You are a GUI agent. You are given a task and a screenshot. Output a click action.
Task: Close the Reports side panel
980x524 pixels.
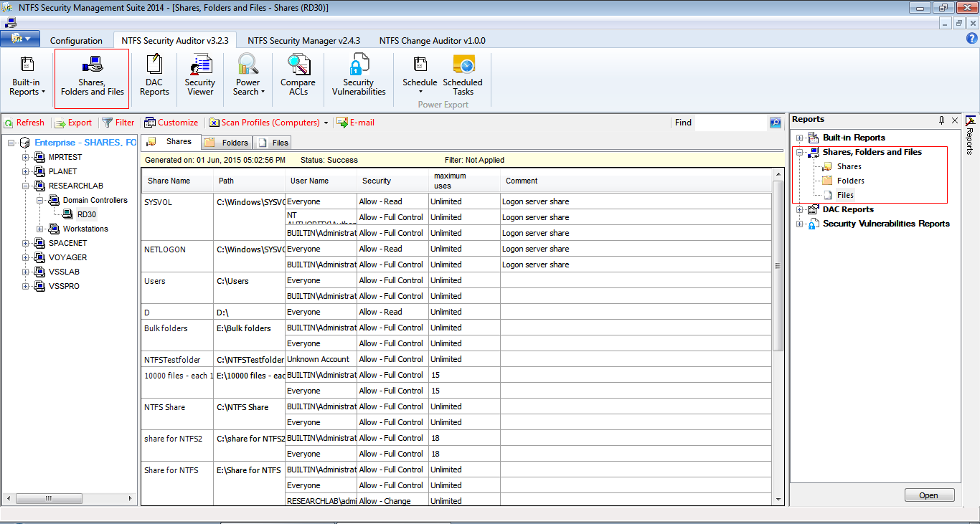click(955, 120)
